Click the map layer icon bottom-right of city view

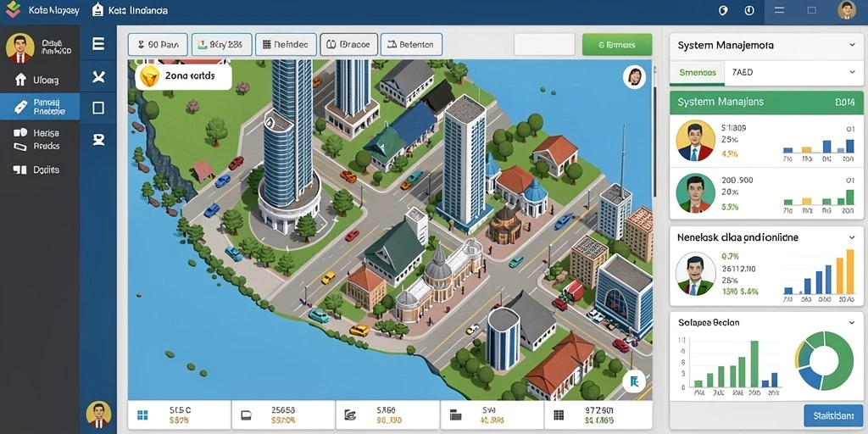point(634,381)
